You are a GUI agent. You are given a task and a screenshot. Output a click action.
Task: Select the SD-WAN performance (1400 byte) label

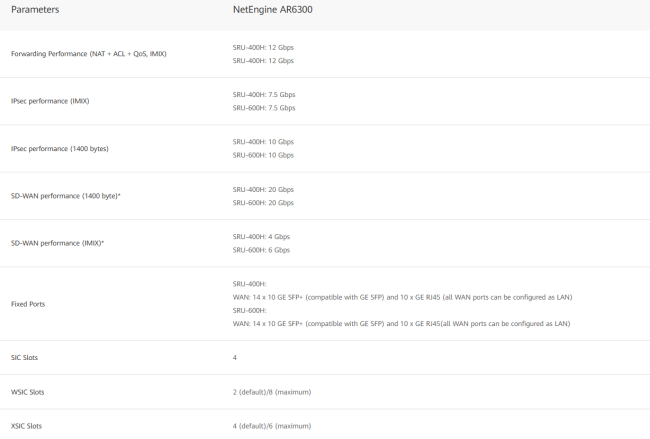pos(65,196)
